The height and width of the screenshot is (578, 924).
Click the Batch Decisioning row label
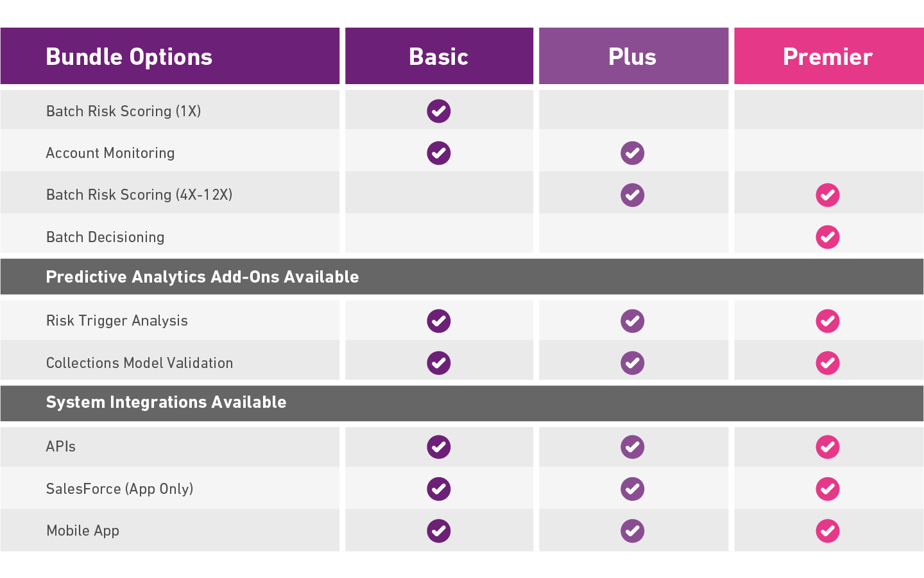point(105,237)
